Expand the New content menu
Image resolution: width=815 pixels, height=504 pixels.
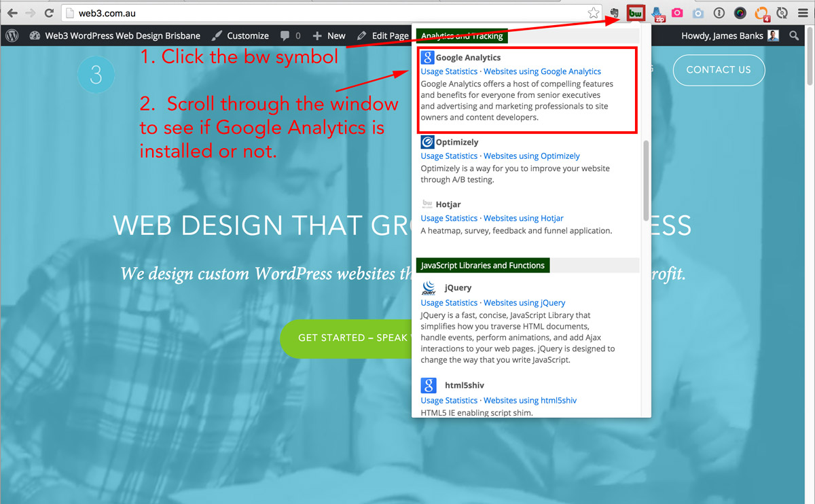[x=329, y=35]
